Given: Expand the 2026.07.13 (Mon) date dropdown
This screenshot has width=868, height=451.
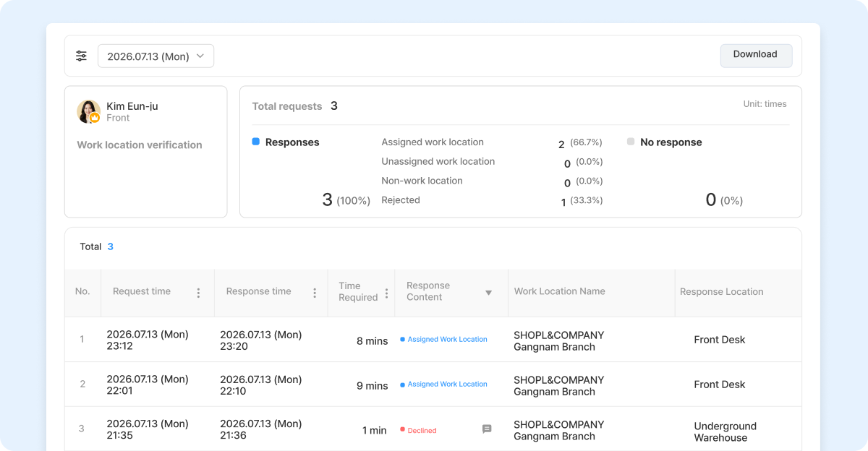Looking at the screenshot, I should [156, 56].
